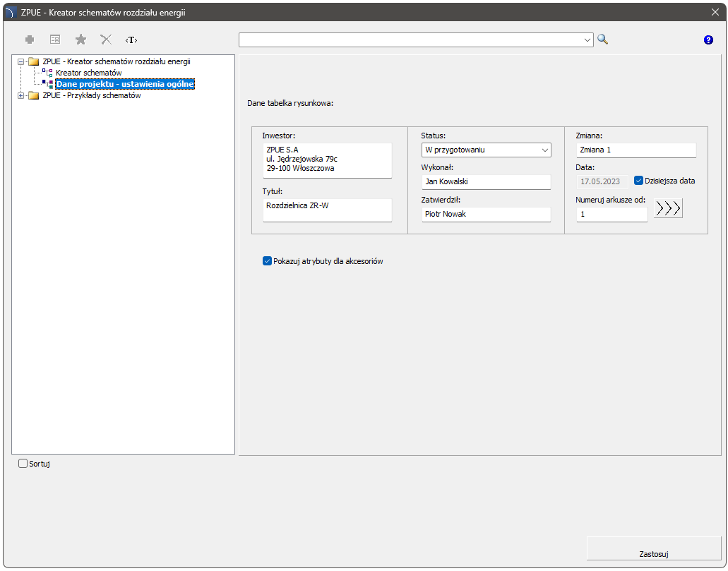Click into the Tytuł text field

click(x=327, y=210)
